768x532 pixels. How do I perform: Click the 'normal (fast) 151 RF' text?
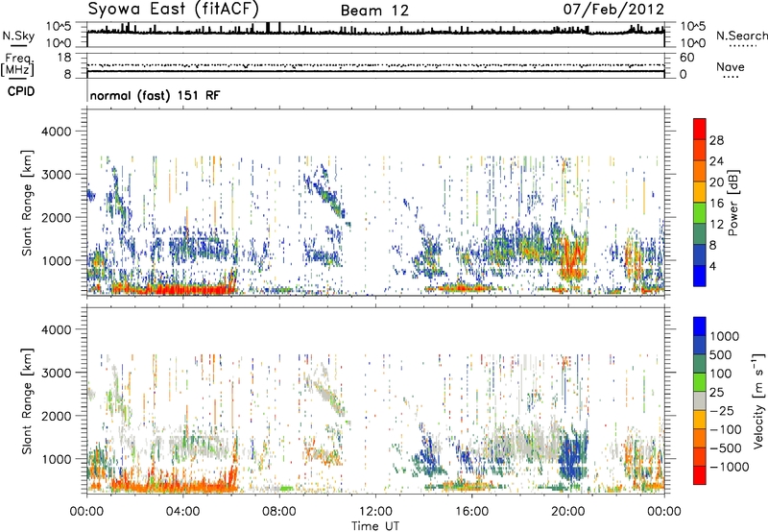[x=155, y=95]
